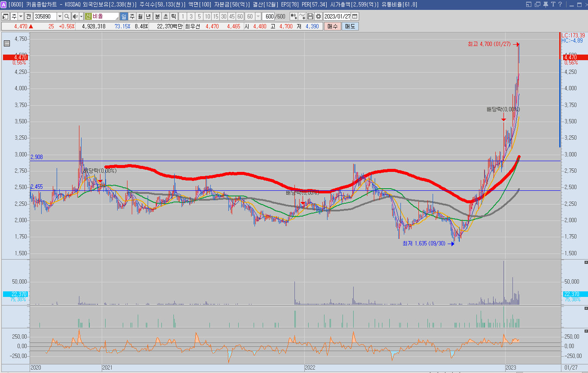Click the 01/27 date label at bottom right
Screen dimensions: 588x373
pyautogui.click(x=570, y=368)
